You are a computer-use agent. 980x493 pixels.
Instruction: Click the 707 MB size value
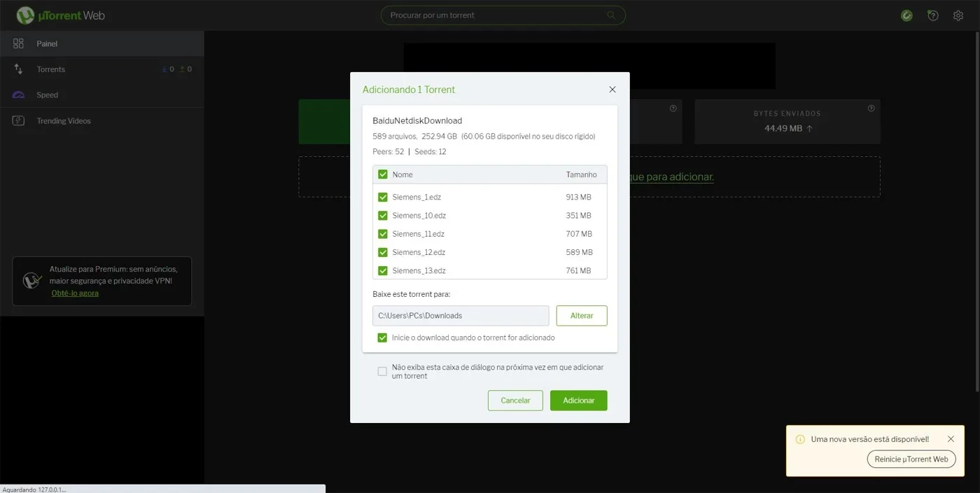tap(579, 234)
